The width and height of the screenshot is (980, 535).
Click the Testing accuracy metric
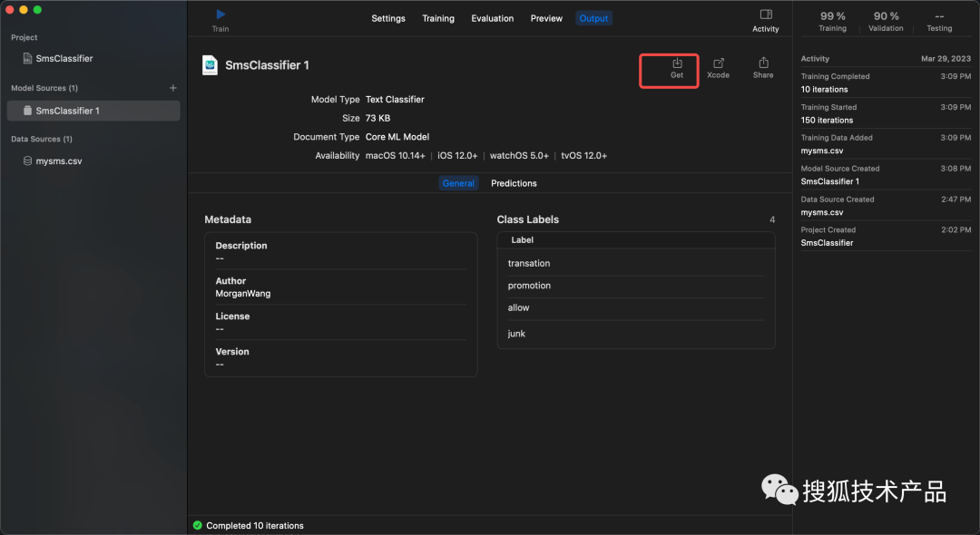pyautogui.click(x=939, y=21)
